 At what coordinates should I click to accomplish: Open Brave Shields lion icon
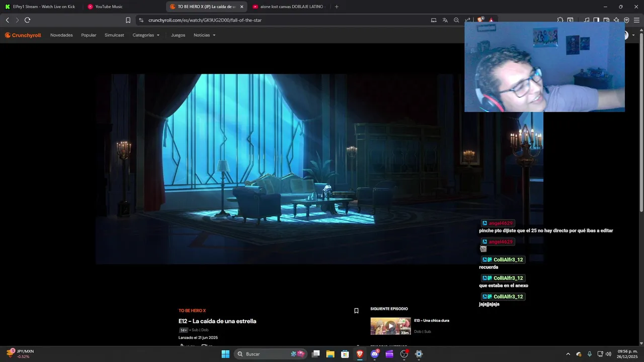point(480,20)
